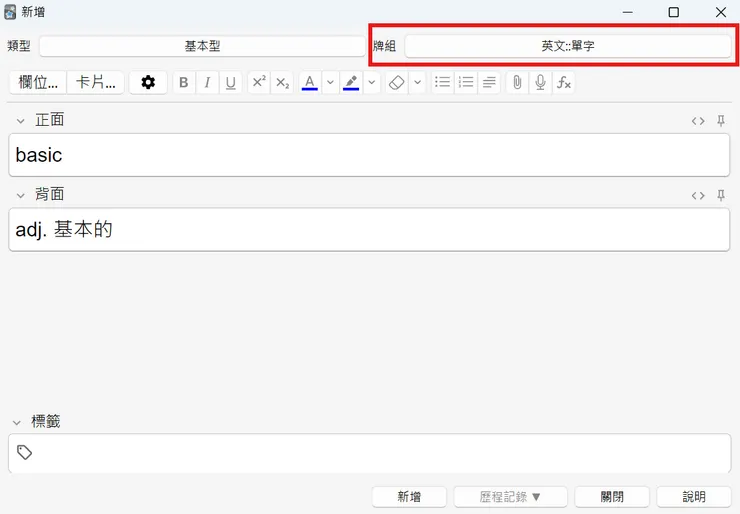The height and width of the screenshot is (514, 740).
Task: Minimize the 新增 window
Action: tap(628, 12)
